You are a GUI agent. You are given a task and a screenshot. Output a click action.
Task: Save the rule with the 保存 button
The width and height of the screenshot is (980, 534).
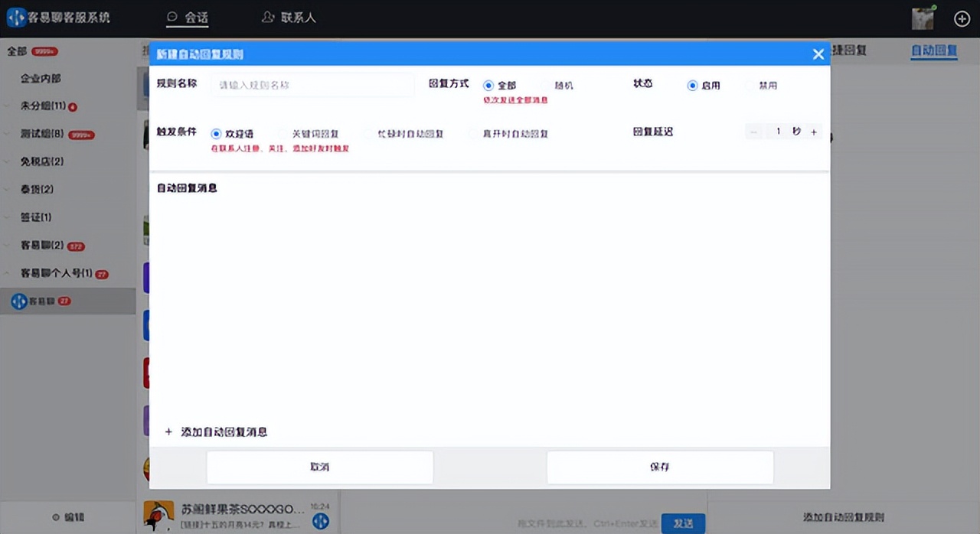coord(659,467)
